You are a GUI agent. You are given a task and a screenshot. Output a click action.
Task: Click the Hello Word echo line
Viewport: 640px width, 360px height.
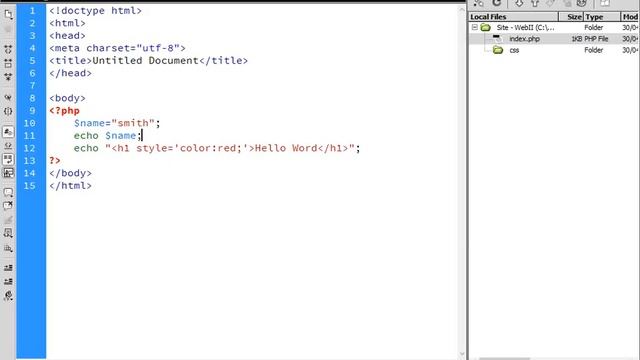tap(217, 148)
